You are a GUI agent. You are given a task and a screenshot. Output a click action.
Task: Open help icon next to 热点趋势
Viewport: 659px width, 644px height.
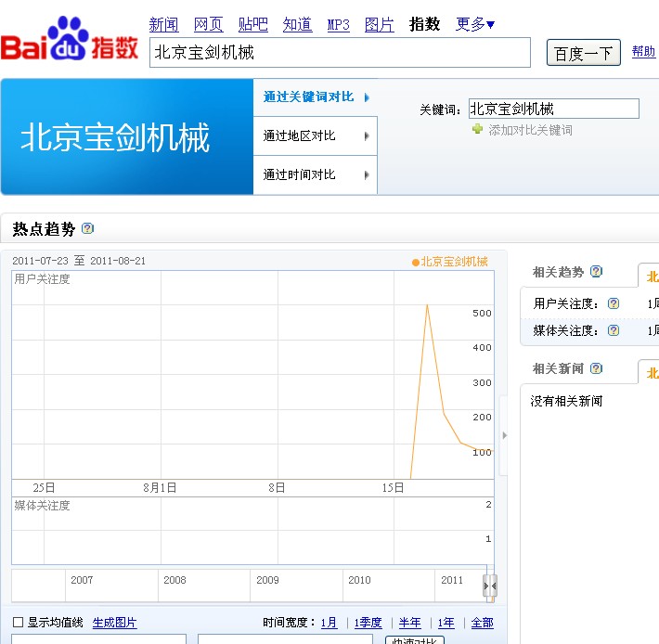pos(87,228)
